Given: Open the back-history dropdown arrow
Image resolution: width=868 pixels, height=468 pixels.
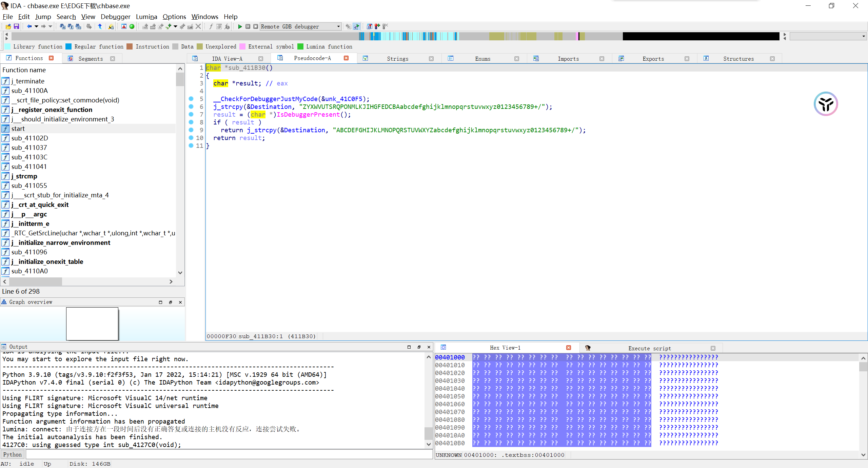Looking at the screenshot, I should [36, 26].
